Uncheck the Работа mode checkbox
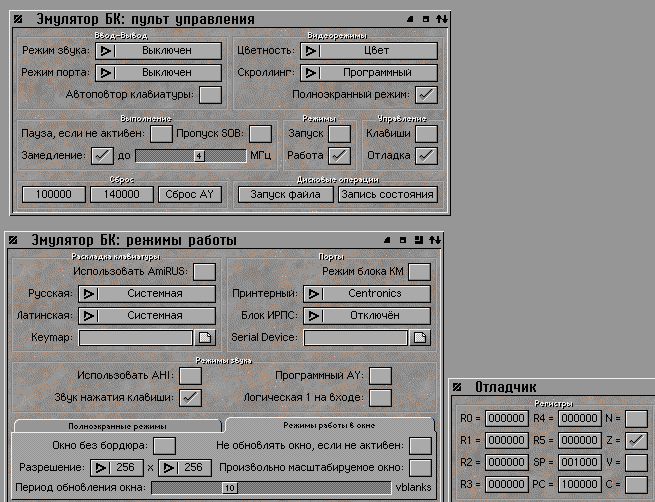The height and width of the screenshot is (502, 655). coord(339,156)
